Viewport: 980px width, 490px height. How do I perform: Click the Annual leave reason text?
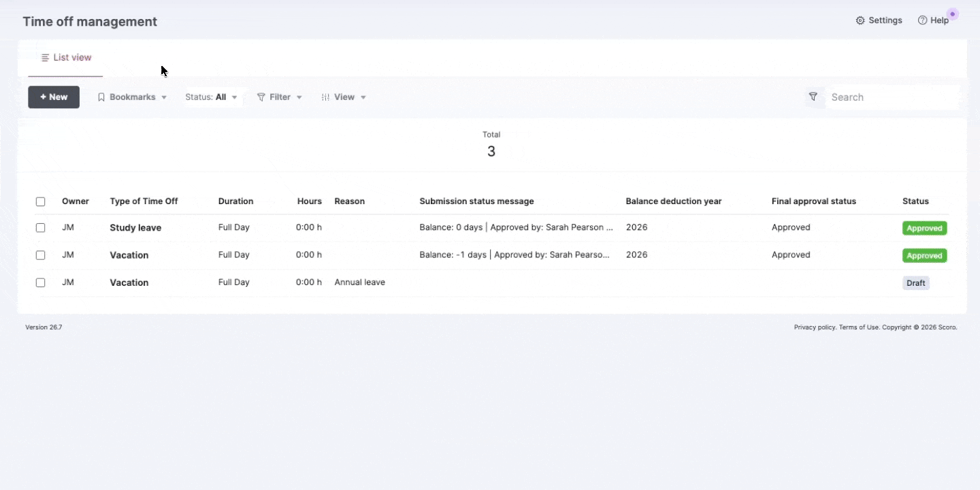pyautogui.click(x=359, y=282)
